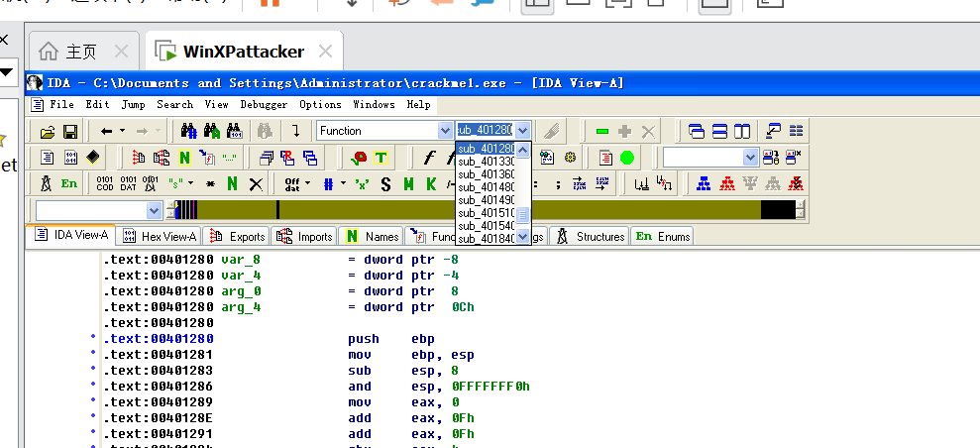Viewport: 980px width, 448px height.
Task: Click the downward jump arrow icon
Action: tap(296, 131)
